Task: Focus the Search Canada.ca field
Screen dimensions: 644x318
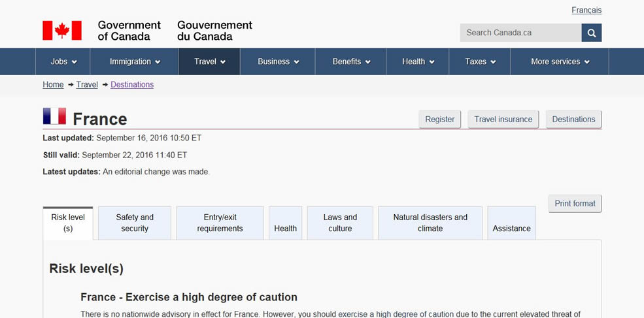Action: pos(520,33)
